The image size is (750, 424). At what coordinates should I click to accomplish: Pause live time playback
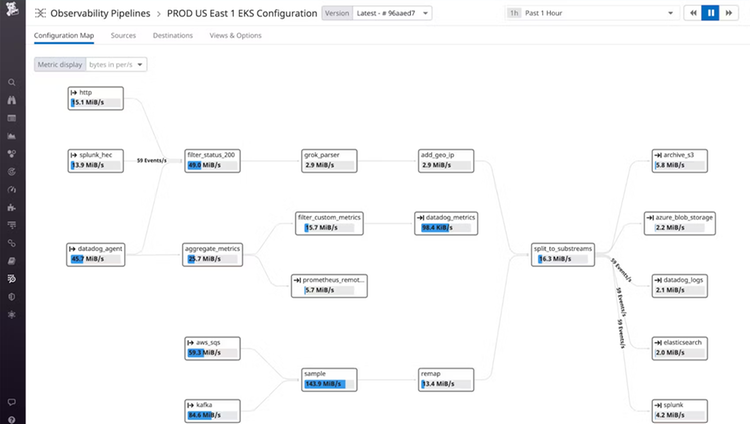(x=711, y=13)
